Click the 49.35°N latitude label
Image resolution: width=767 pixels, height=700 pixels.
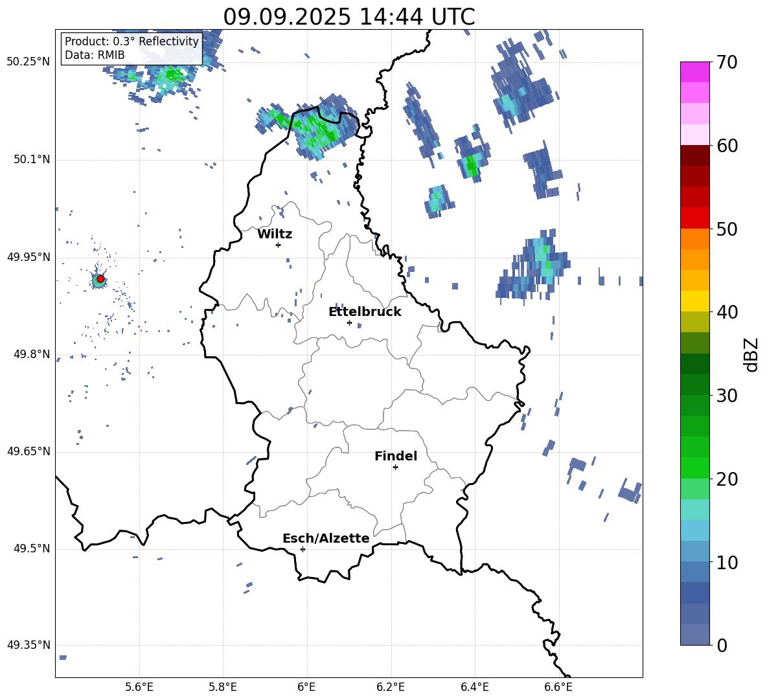pyautogui.click(x=29, y=645)
